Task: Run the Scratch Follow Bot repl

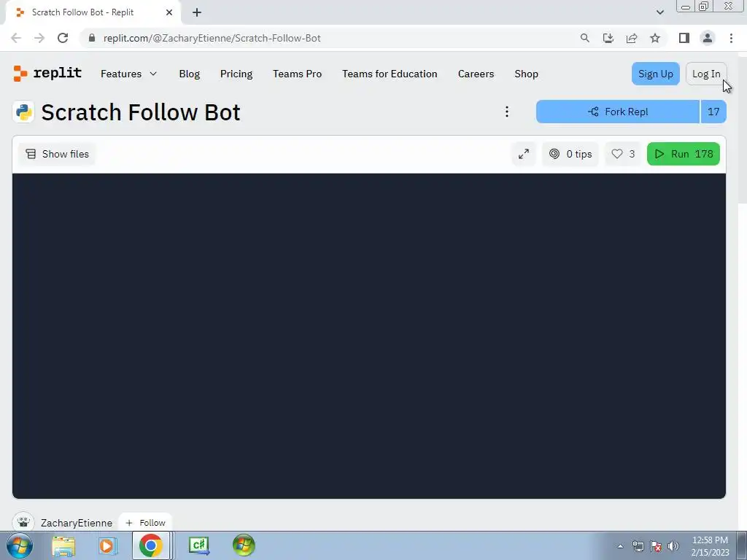Action: click(683, 154)
